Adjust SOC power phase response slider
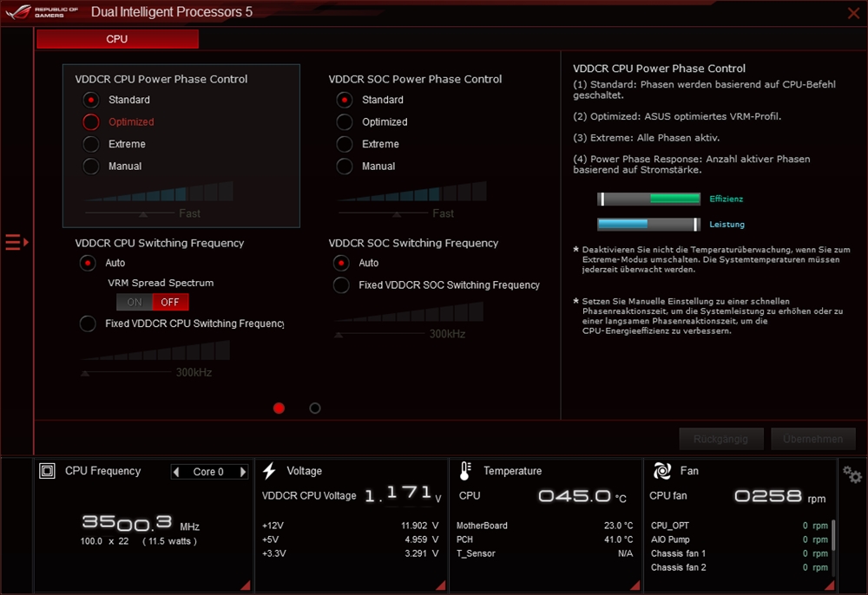868x595 pixels. (x=397, y=213)
